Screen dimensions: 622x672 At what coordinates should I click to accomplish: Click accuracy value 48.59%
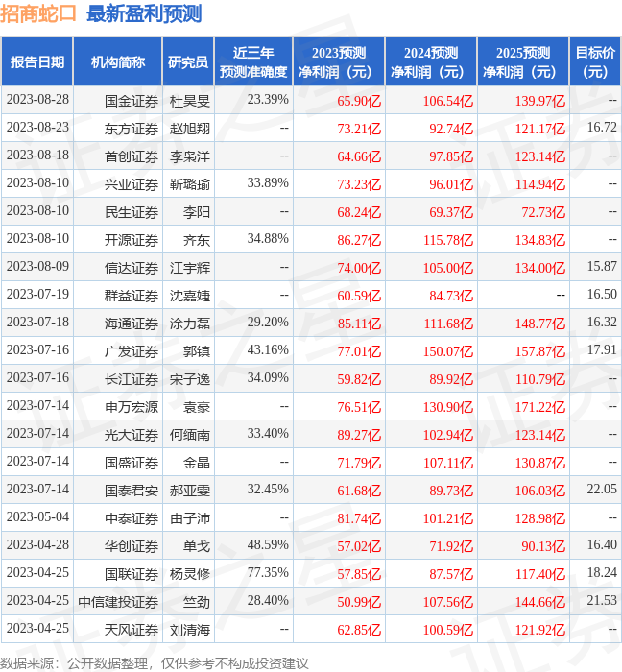coord(268,545)
